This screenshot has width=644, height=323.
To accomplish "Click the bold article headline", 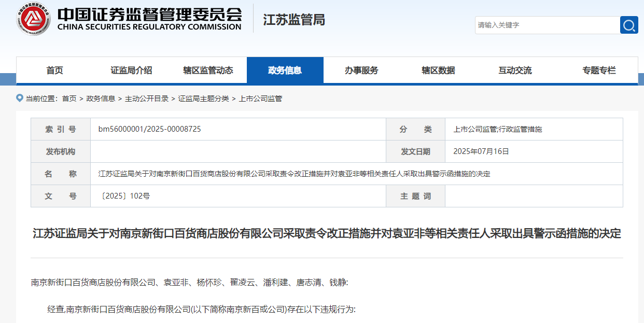I will click(x=327, y=233).
